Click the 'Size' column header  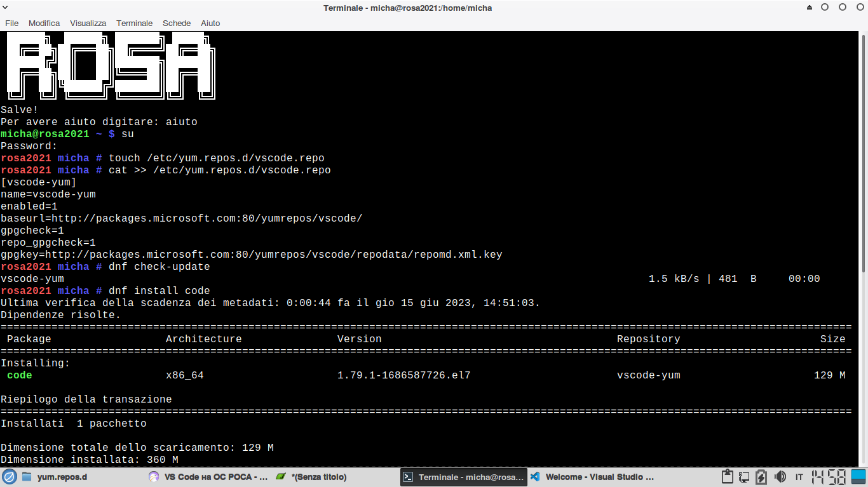(833, 339)
